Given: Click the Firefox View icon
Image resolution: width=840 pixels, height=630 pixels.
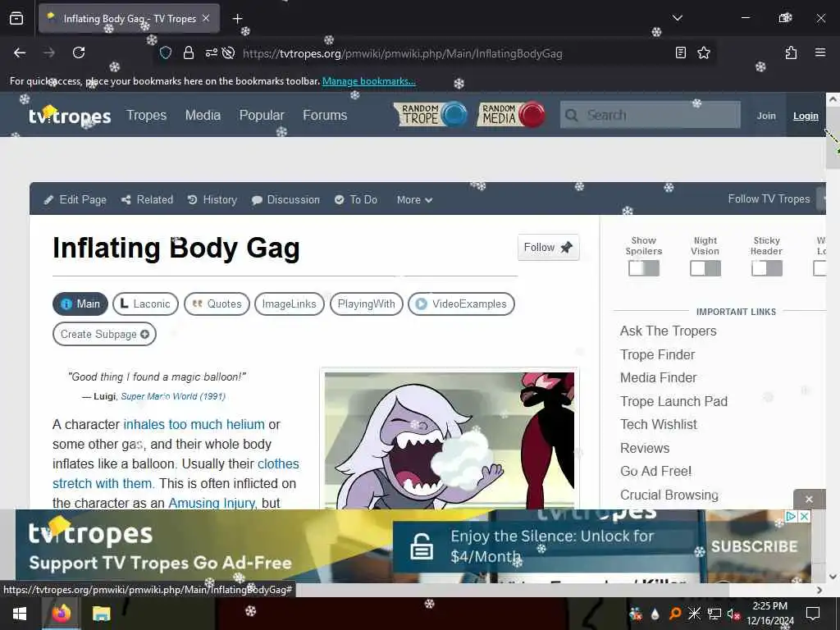Looking at the screenshot, I should point(16,18).
